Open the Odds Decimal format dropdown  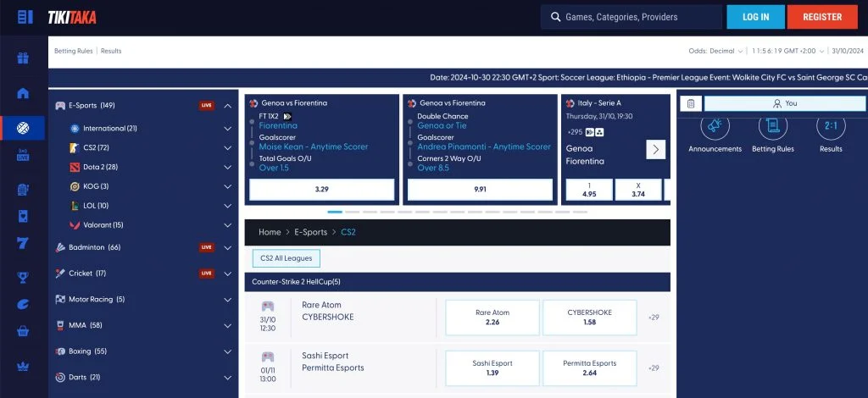coord(715,51)
